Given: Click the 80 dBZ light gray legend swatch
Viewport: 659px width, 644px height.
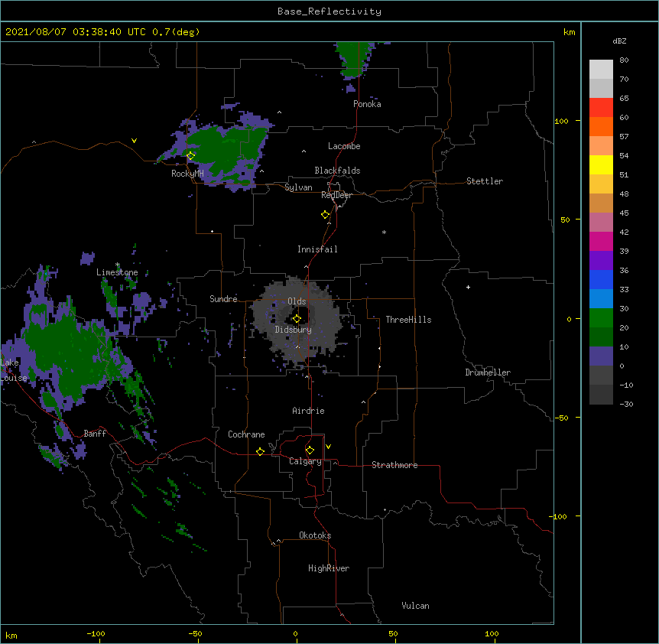Looking at the screenshot, I should click(601, 70).
